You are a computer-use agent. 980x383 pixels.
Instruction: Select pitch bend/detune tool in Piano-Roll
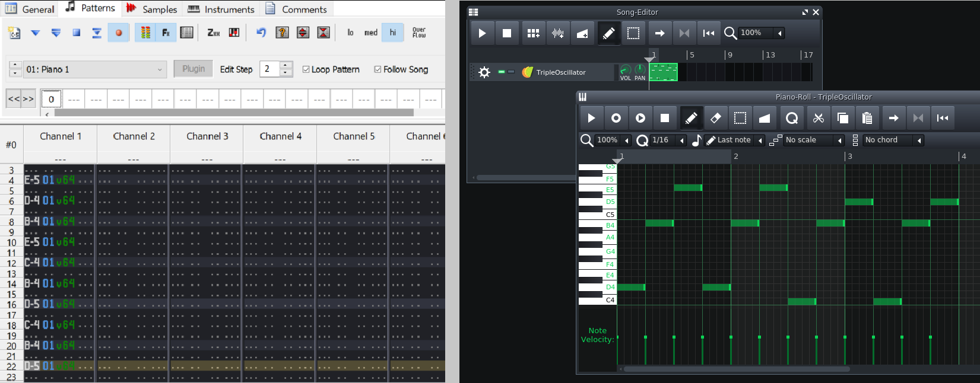coord(765,118)
